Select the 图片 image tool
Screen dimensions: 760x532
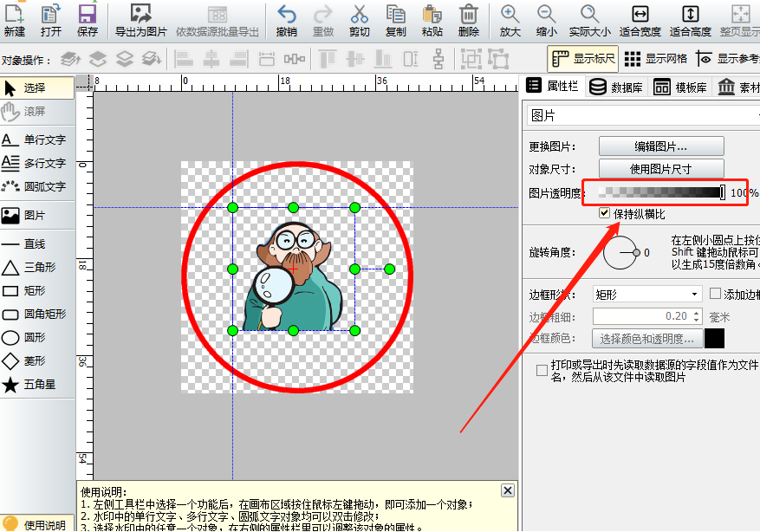click(37, 215)
